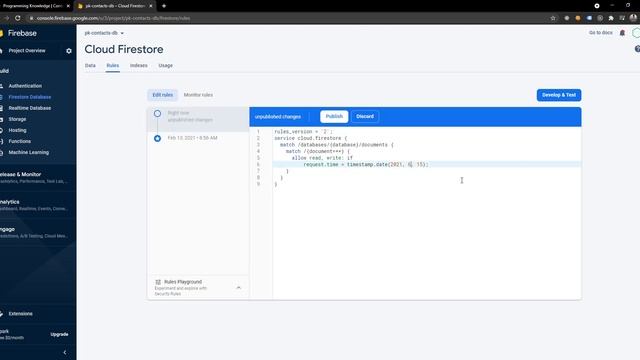640x360 pixels.
Task: Close the pk-contacts-db browser tab
Action: 151,6
